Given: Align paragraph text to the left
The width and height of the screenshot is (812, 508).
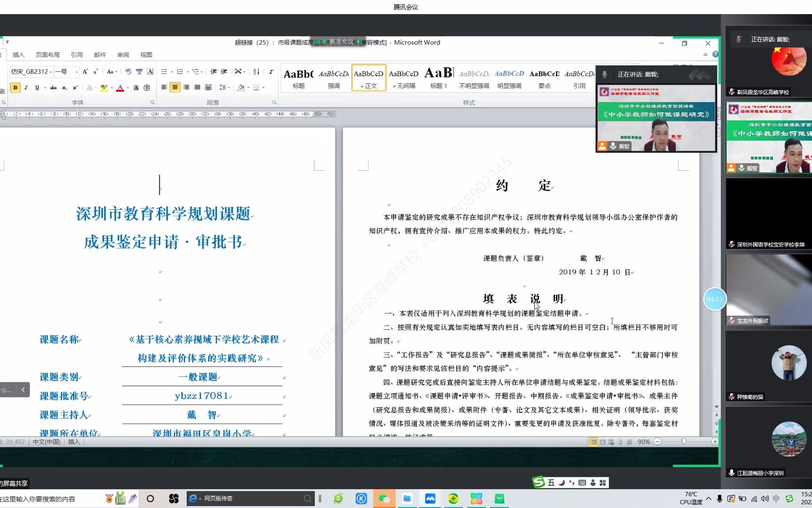Looking at the screenshot, I should click(x=164, y=87).
